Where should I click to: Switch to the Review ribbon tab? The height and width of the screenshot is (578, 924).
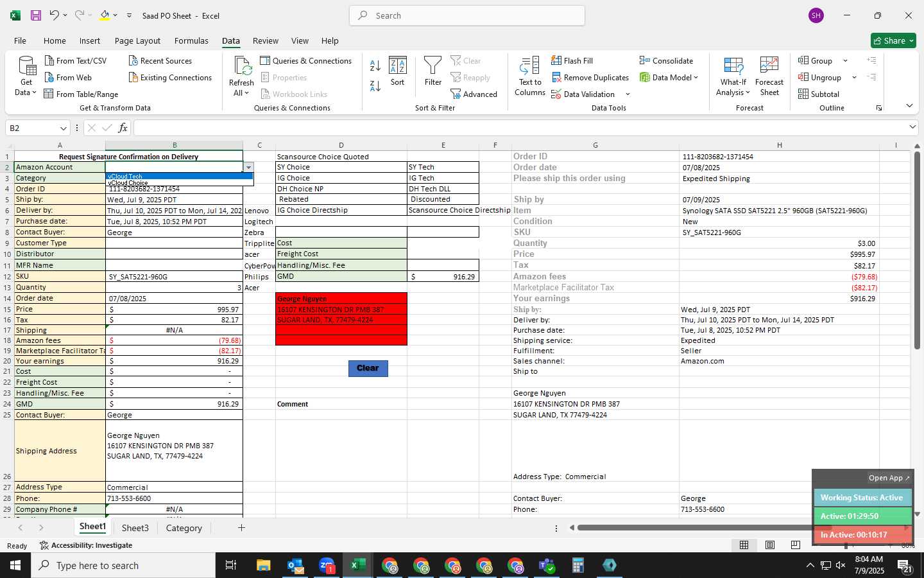click(266, 40)
